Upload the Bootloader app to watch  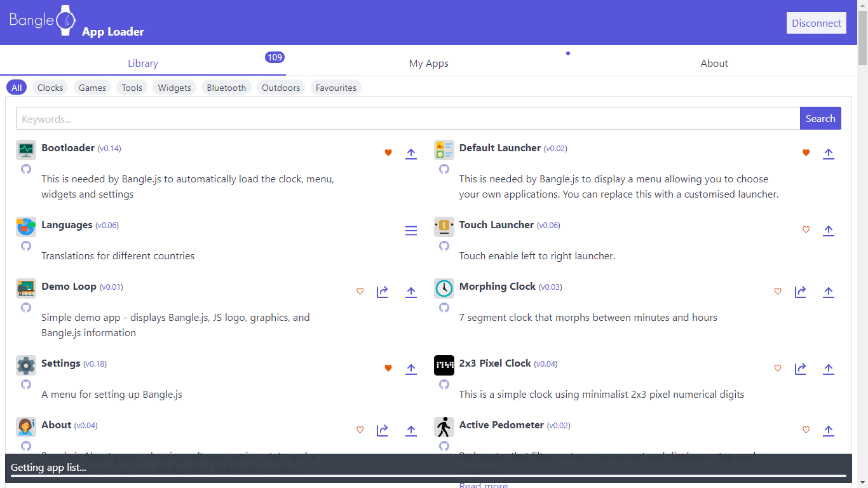point(411,153)
